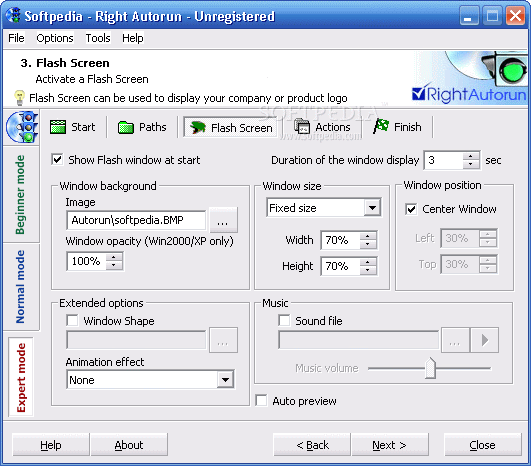This screenshot has width=531, height=466.
Task: Click the Finish tab's green flag icon
Action: coord(381,126)
